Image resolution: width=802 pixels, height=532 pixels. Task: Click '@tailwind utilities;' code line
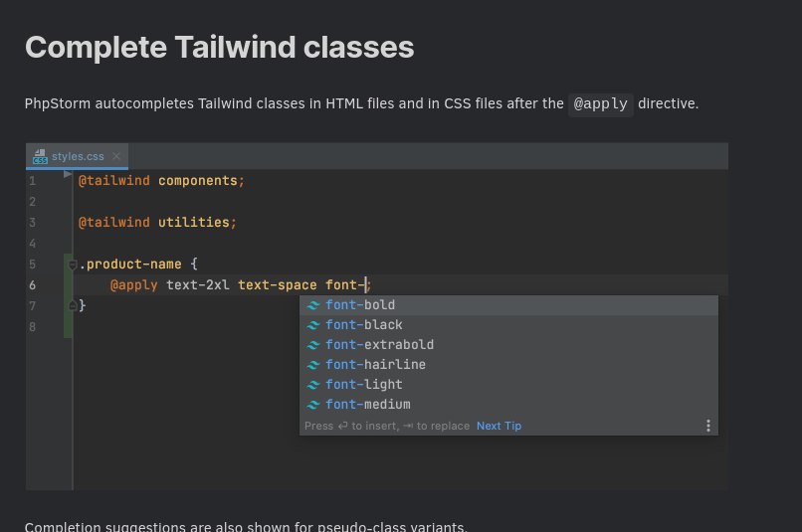coord(157,223)
